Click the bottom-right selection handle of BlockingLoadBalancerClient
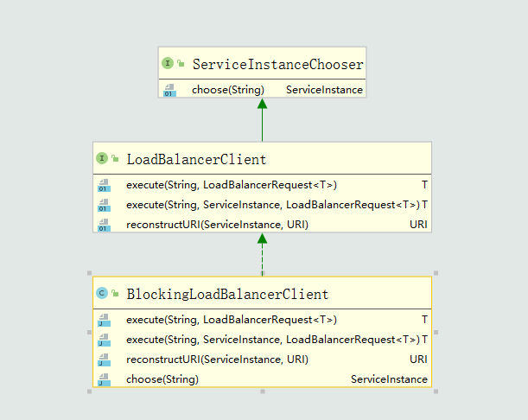The width and height of the screenshot is (528, 420). pyautogui.click(x=436, y=391)
